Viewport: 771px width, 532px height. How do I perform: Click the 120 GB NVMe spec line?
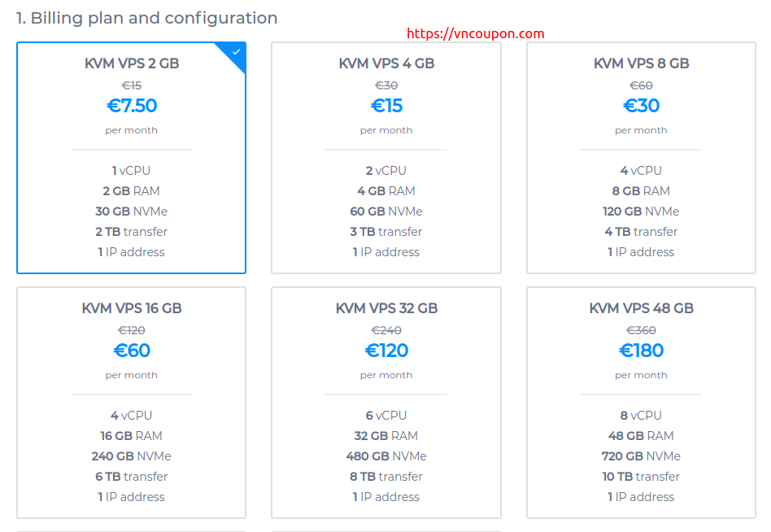tap(641, 211)
